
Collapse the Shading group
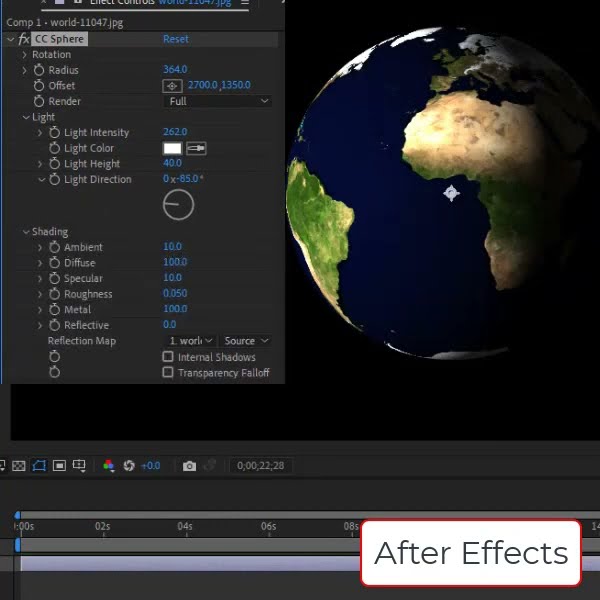(x=26, y=232)
